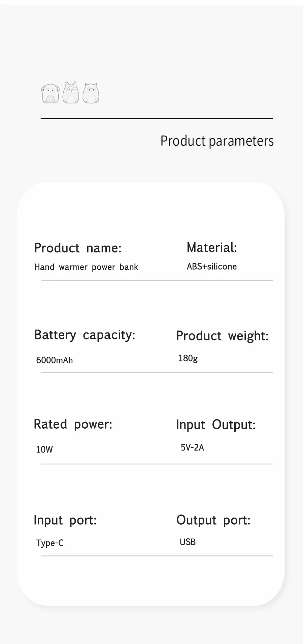Image resolution: width=303 pixels, height=644 pixels.
Task: Click the ABS+silicone value
Action: pyautogui.click(x=212, y=266)
